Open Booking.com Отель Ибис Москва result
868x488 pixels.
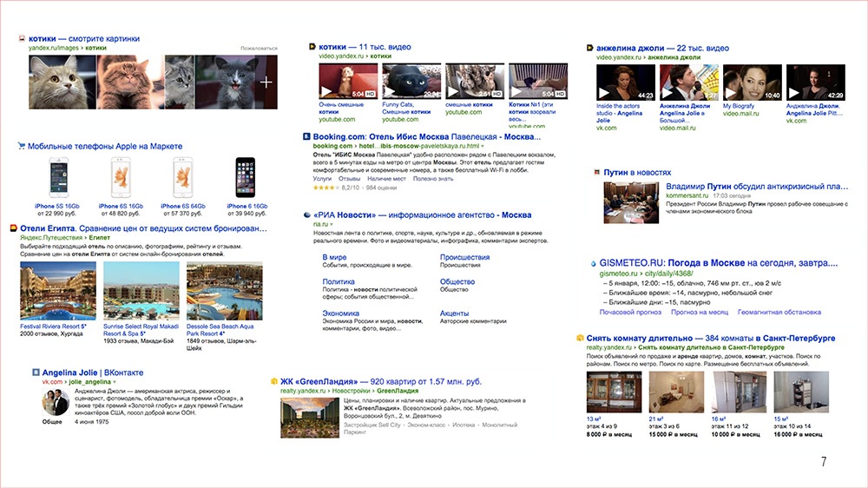(427, 136)
